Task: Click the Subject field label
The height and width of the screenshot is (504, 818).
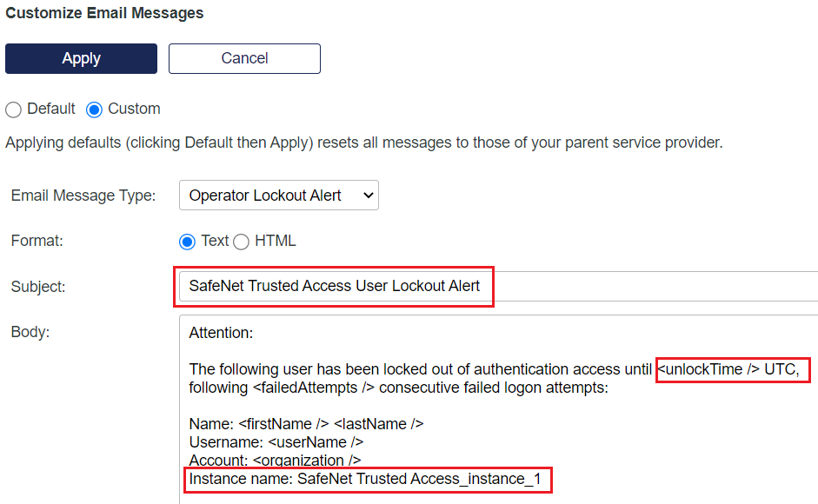Action: point(38,287)
